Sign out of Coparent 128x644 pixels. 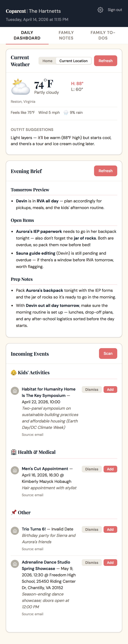click(x=114, y=10)
